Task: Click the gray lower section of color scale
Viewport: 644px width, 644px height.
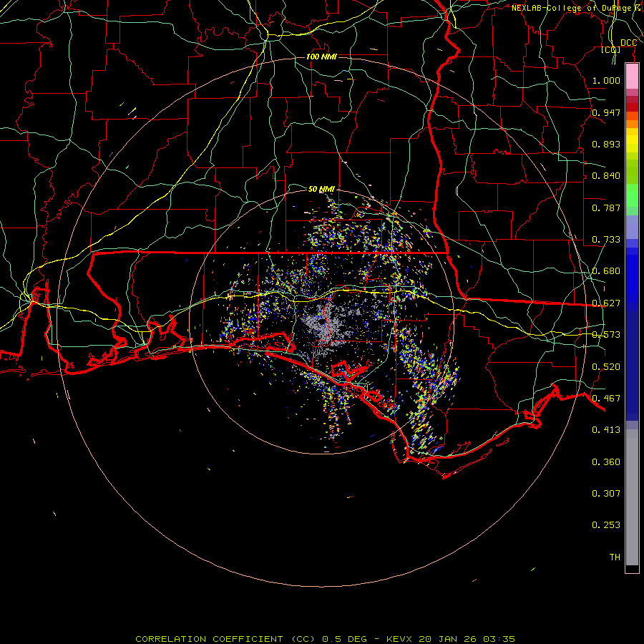Action: 632,497
